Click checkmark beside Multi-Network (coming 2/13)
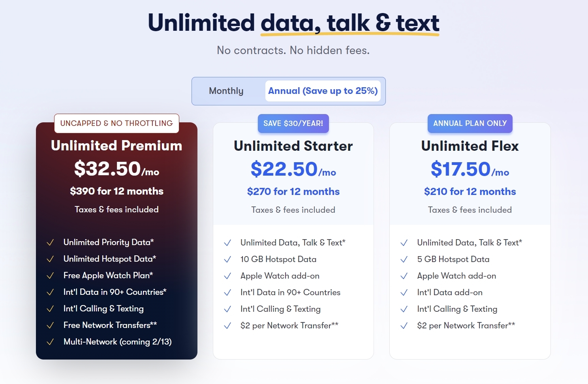 [x=50, y=342]
